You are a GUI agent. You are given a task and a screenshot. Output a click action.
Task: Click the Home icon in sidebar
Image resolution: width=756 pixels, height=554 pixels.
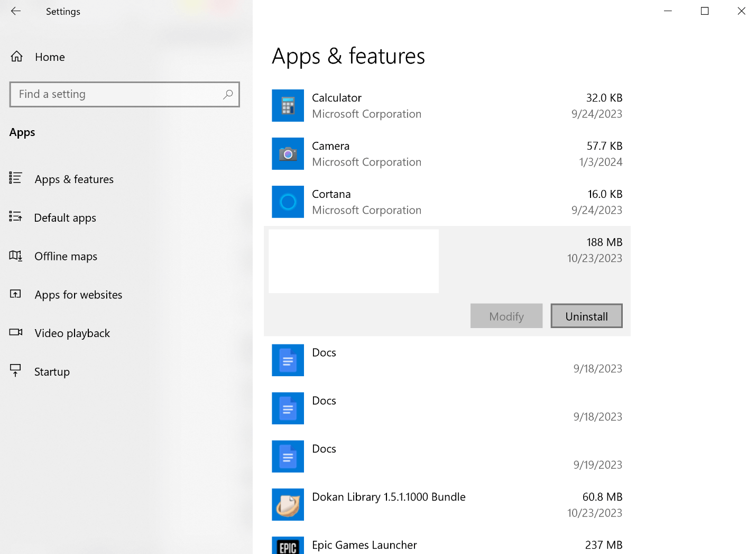(17, 57)
